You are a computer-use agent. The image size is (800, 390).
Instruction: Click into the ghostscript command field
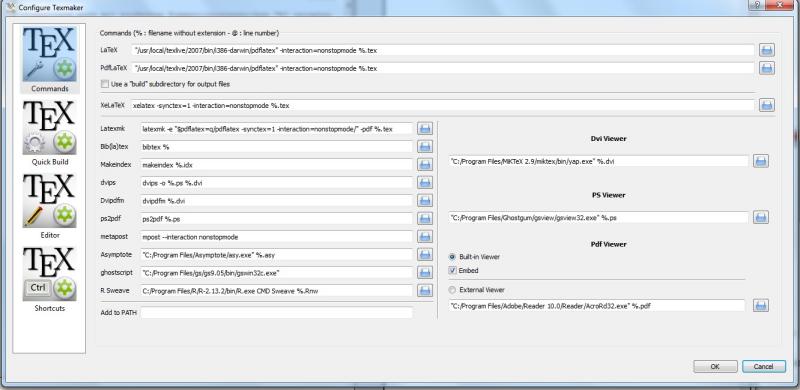pyautogui.click(x=276, y=273)
